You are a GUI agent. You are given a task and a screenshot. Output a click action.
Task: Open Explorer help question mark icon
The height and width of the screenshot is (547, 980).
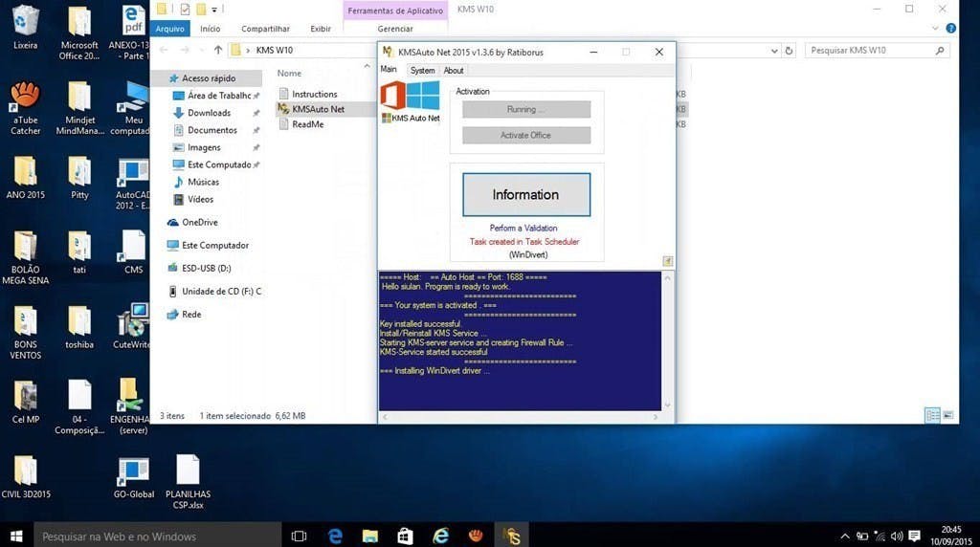(950, 28)
